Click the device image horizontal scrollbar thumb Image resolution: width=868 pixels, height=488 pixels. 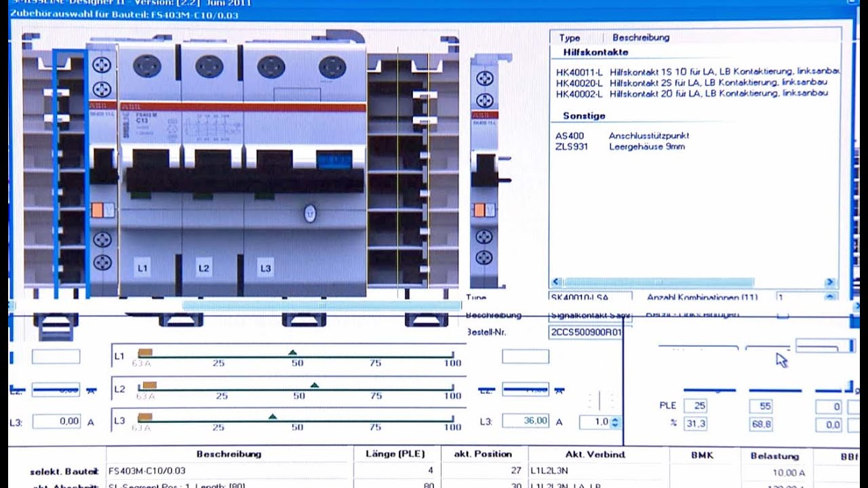point(322,305)
